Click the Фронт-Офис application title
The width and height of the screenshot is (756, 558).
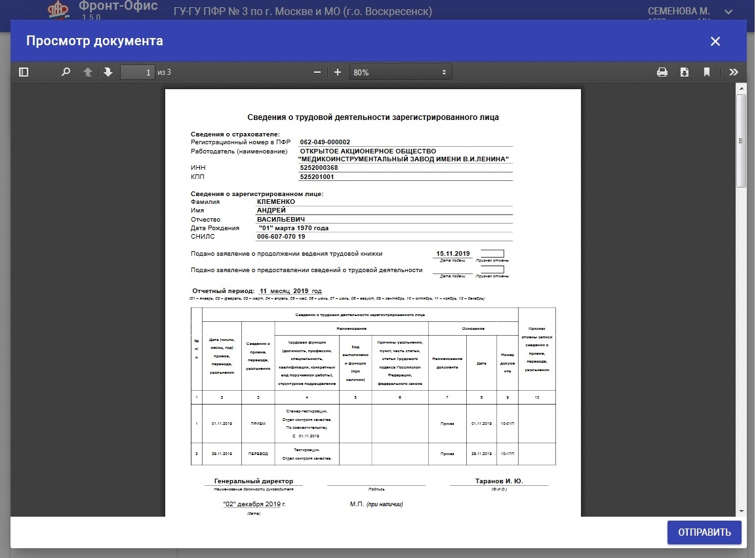[x=118, y=7]
